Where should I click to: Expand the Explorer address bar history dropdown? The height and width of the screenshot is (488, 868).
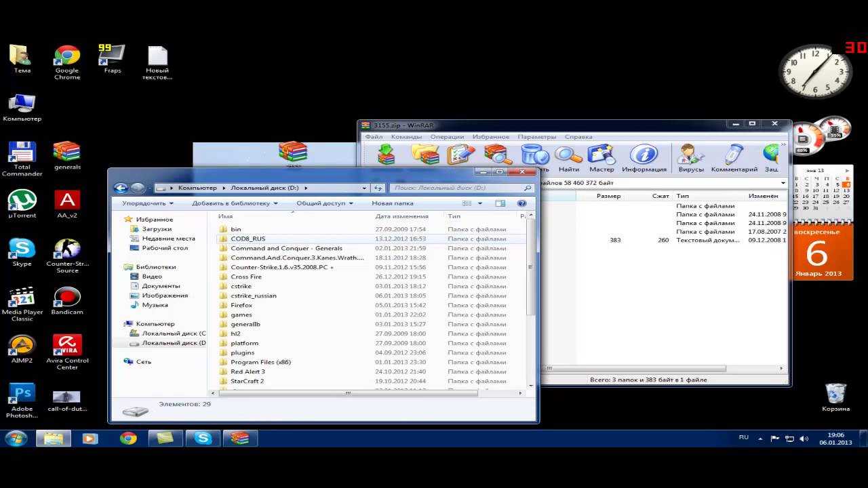point(365,188)
